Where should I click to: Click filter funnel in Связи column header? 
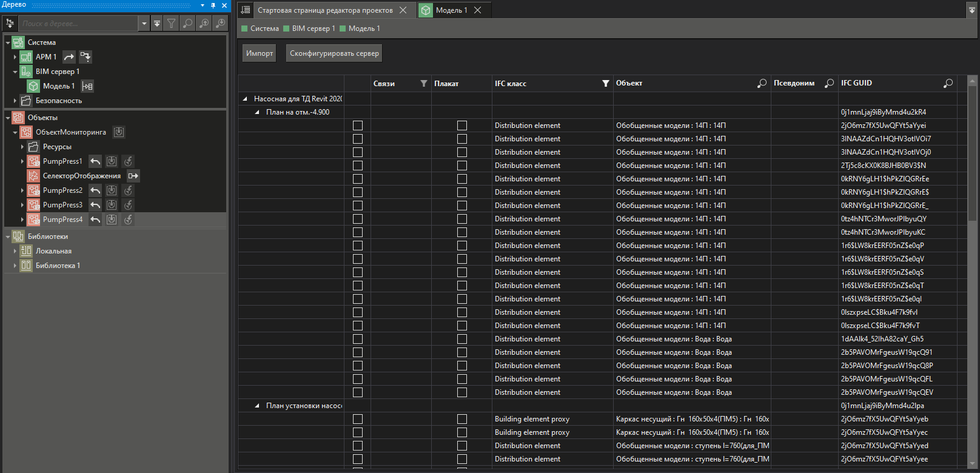pyautogui.click(x=424, y=84)
